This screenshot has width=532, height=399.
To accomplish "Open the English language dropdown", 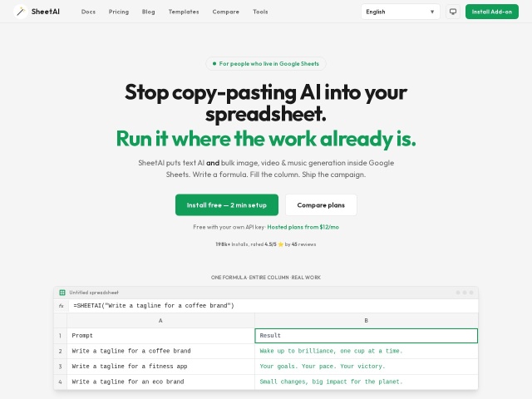I will pos(401,12).
